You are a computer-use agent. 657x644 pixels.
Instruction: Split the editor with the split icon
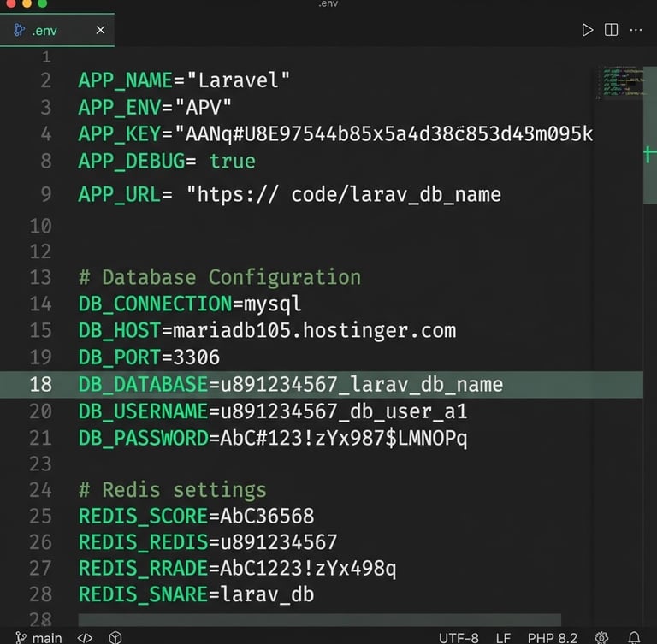tap(611, 30)
